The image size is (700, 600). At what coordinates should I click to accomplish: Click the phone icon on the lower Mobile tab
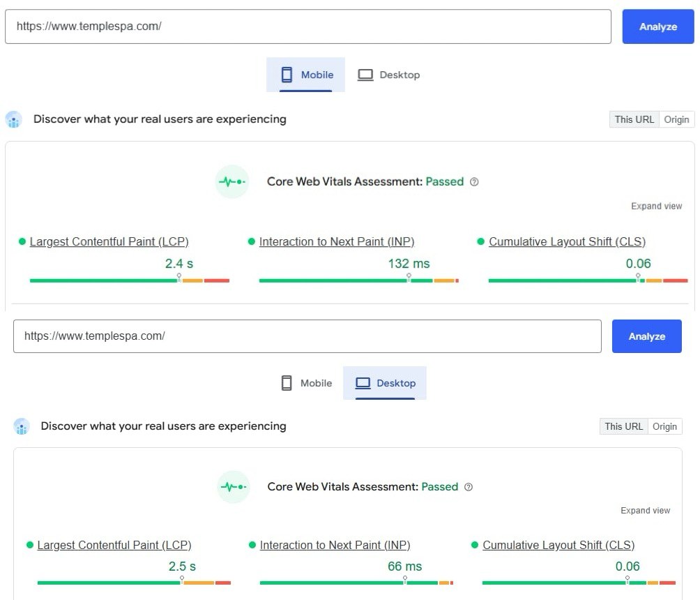287,383
